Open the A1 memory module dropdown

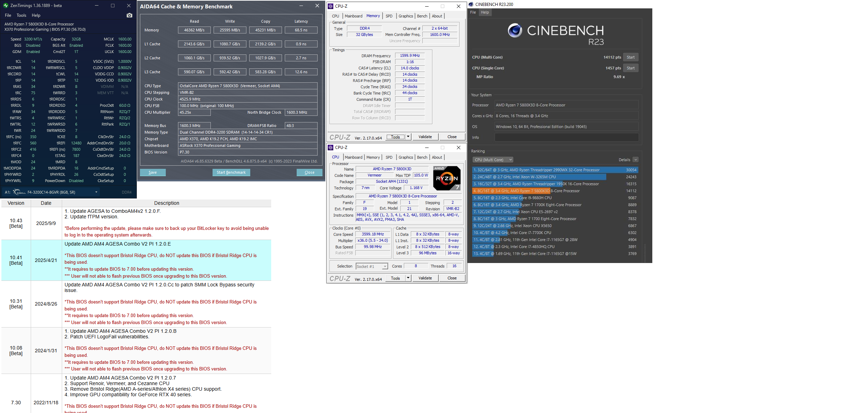96,192
